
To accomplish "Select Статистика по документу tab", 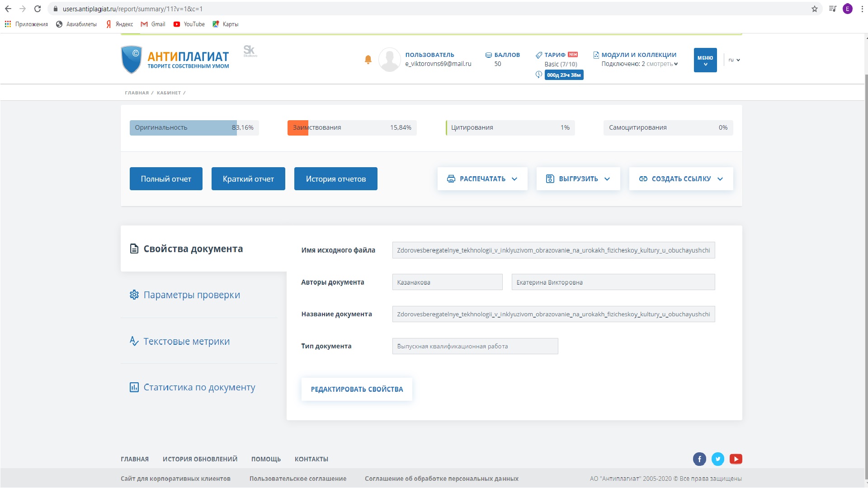I will pyautogui.click(x=199, y=387).
